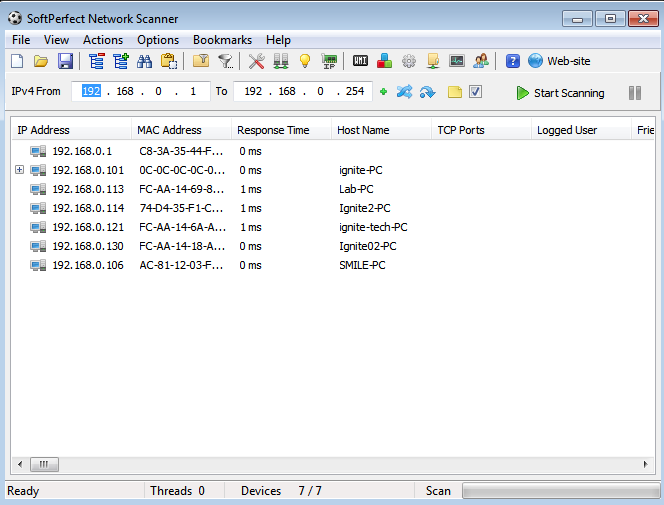Sort by Logged User column header
Screen dimensions: 664x505
[581, 130]
